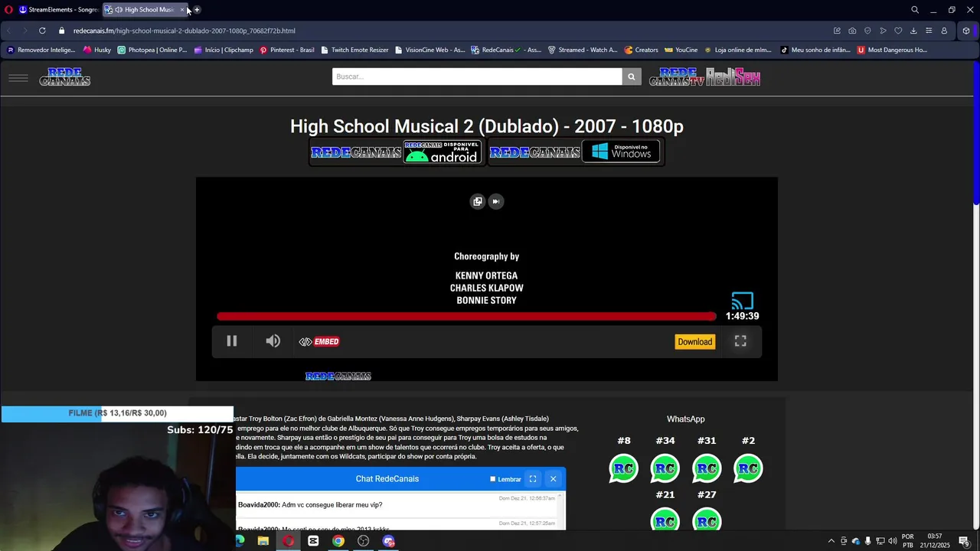Mute the video player volume

[x=273, y=341]
